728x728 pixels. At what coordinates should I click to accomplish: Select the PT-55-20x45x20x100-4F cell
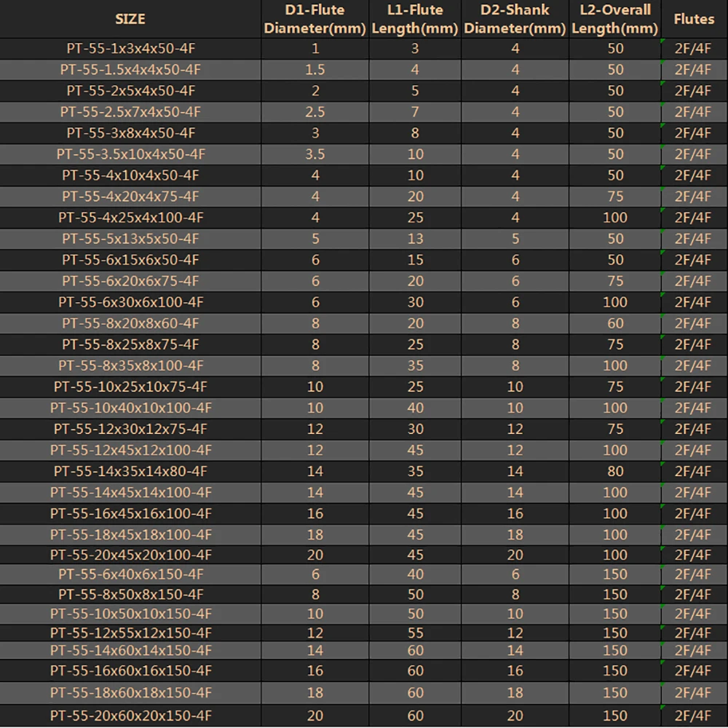coord(130,555)
